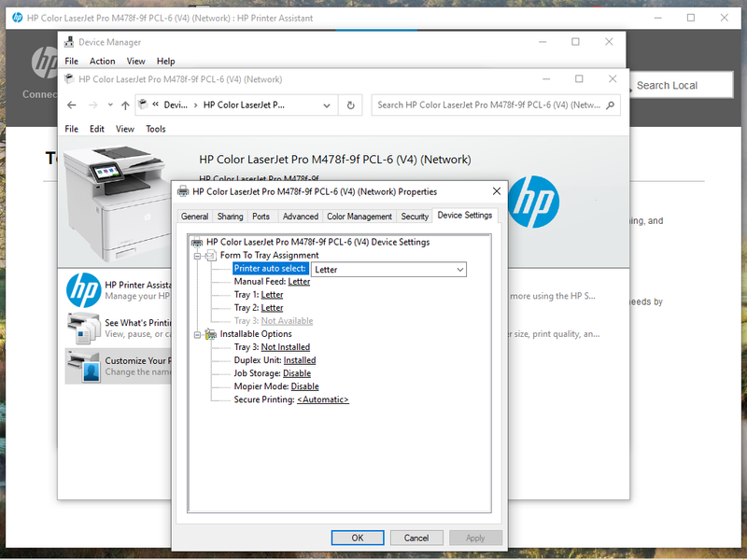747x560 pixels.
Task: Click hp icon in HP Printer Assistant title bar
Action: click(x=17, y=18)
